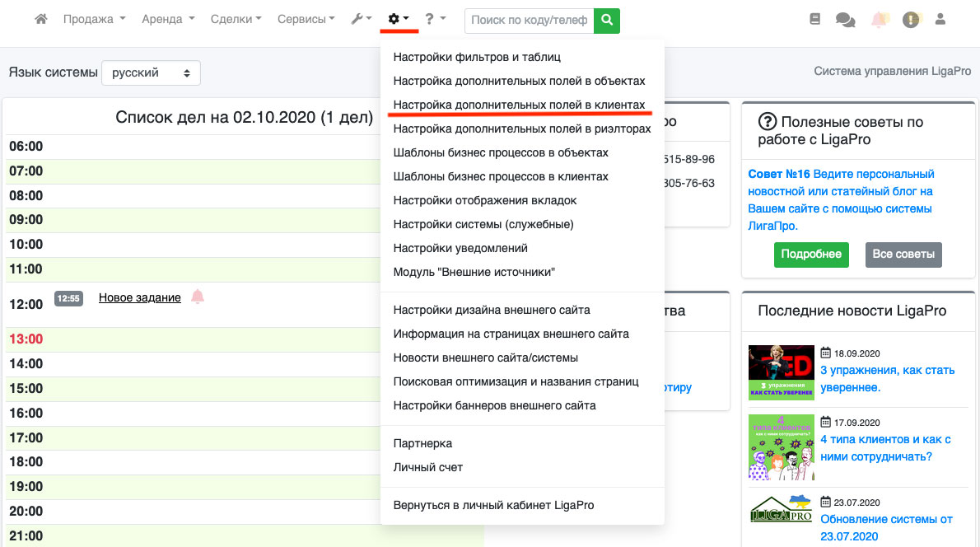Open the chat messages icon

845,20
